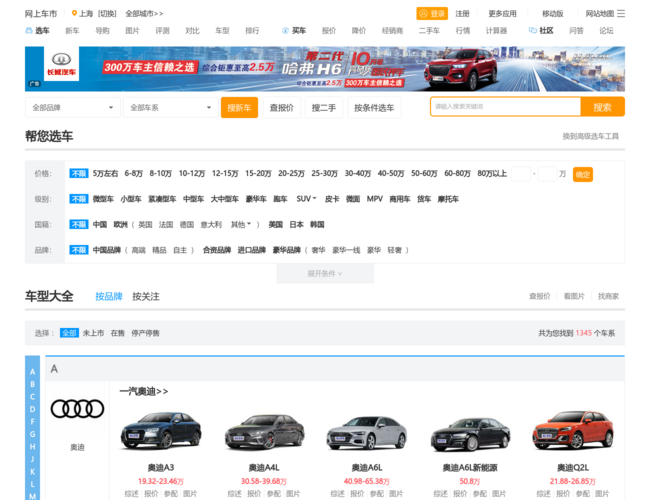Jump to letter H in the alphabet index

tap(32, 447)
